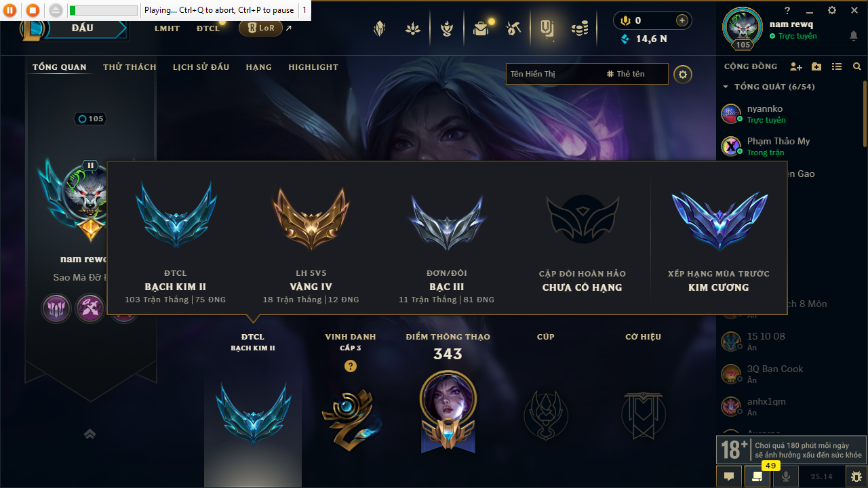Switch to the Lịch Sử Đấu tab
Image resolution: width=868 pixels, height=488 pixels.
tap(201, 67)
